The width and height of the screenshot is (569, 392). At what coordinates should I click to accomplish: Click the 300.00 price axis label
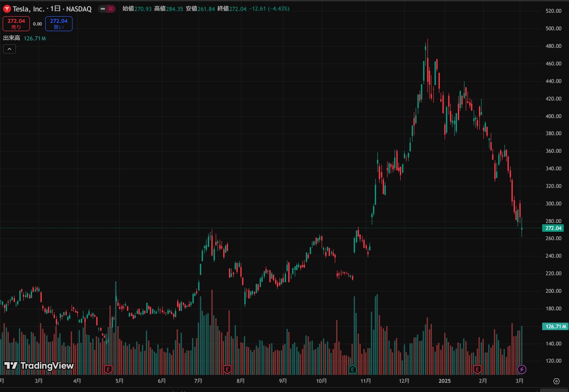(x=553, y=204)
